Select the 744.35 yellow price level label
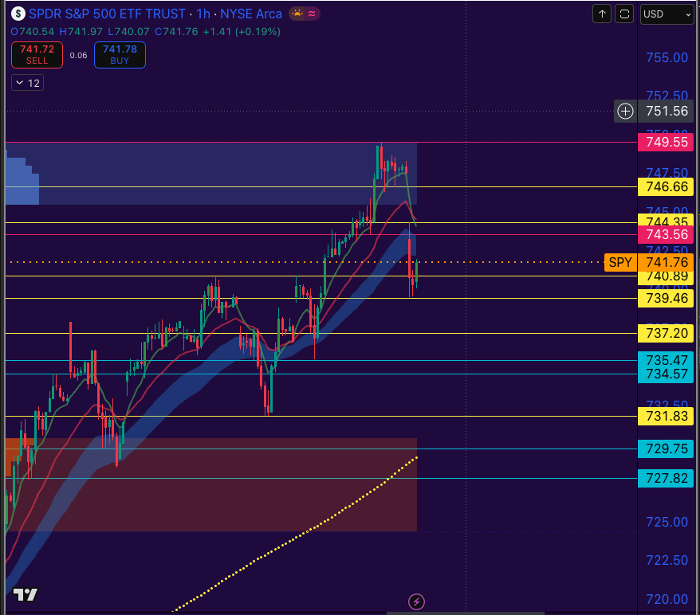 click(x=666, y=221)
